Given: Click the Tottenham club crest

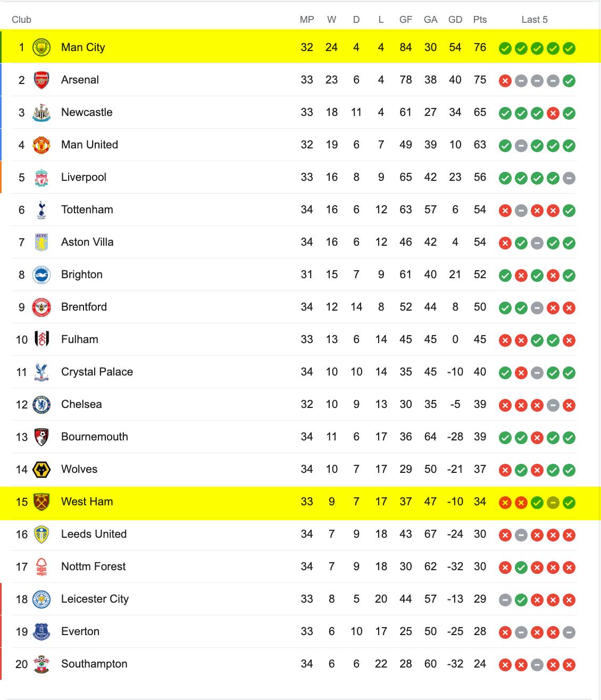Looking at the screenshot, I should pos(41,210).
